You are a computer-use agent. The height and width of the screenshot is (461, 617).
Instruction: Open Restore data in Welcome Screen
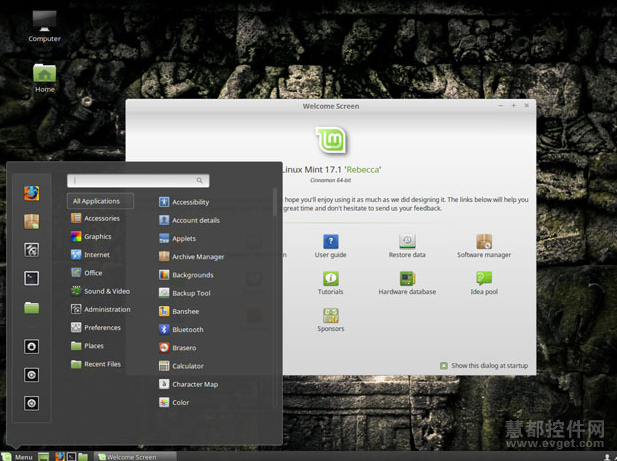click(407, 246)
